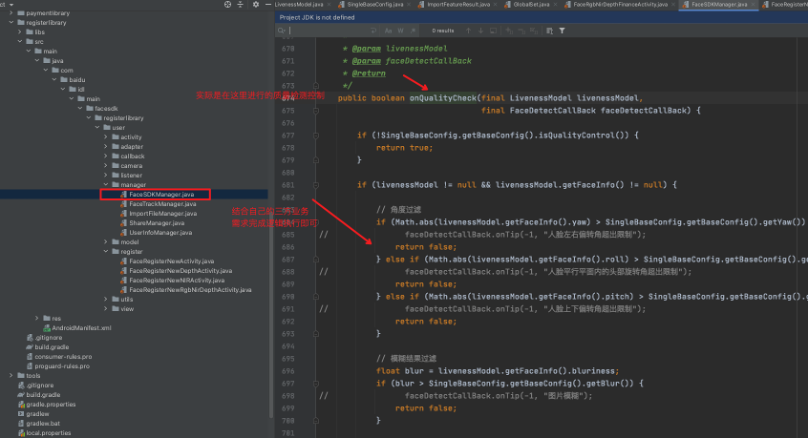
Task: Click the new line icon in find bar
Action: (374, 31)
